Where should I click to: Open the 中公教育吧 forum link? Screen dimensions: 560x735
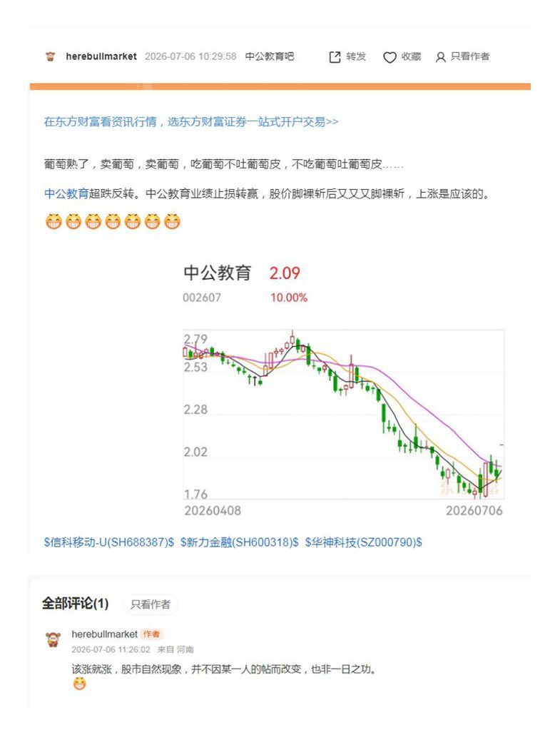click(x=270, y=56)
